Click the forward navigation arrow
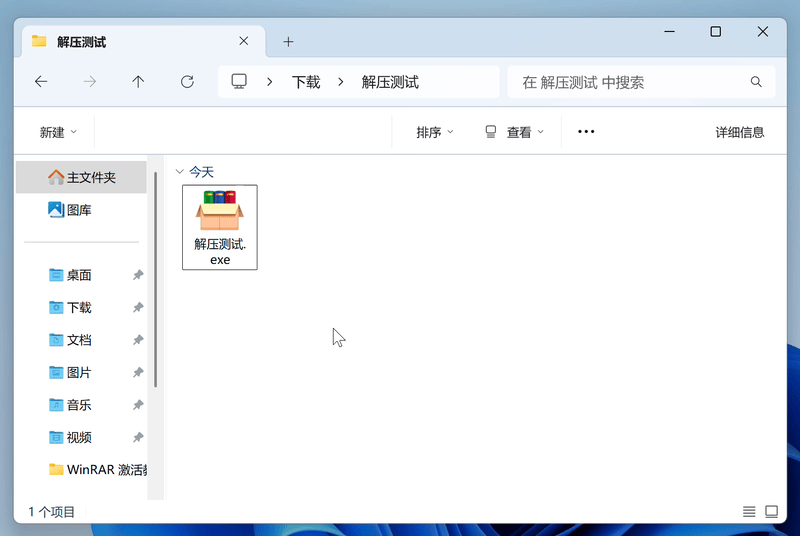 pyautogui.click(x=90, y=82)
